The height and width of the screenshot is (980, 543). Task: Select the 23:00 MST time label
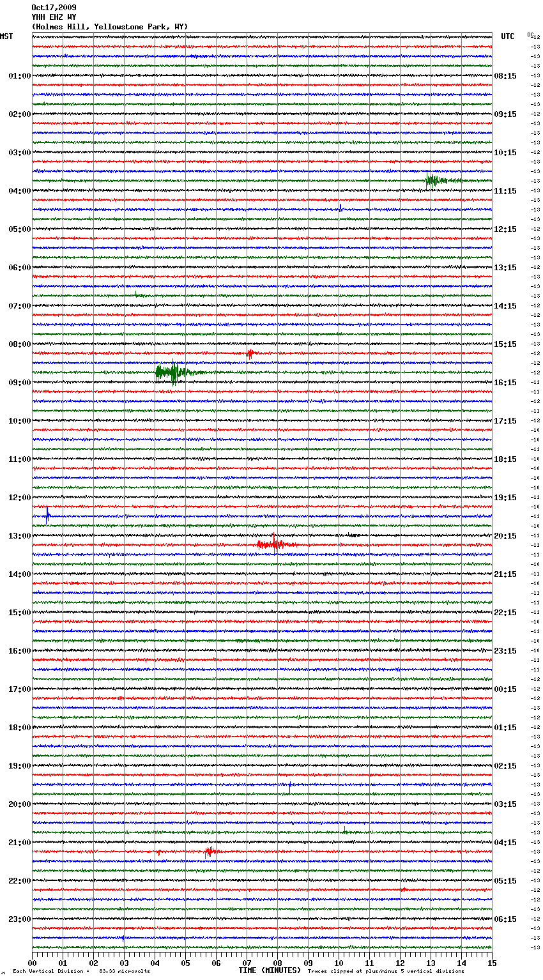(19, 919)
